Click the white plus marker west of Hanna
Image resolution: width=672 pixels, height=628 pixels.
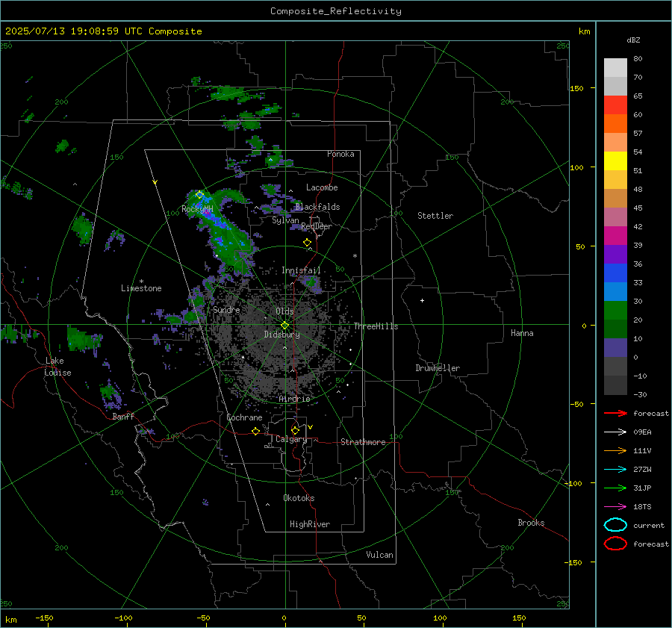pos(422,300)
